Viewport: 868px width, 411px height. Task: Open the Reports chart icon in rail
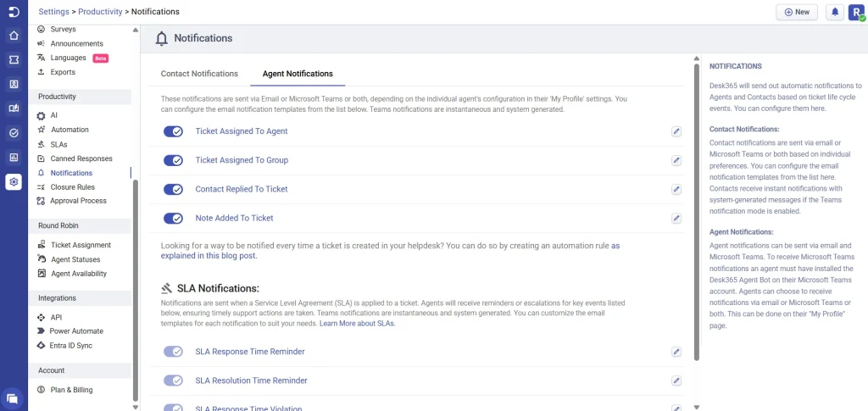14,157
